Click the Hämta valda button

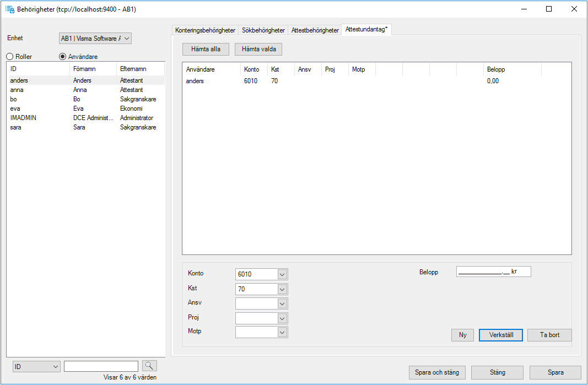point(258,49)
